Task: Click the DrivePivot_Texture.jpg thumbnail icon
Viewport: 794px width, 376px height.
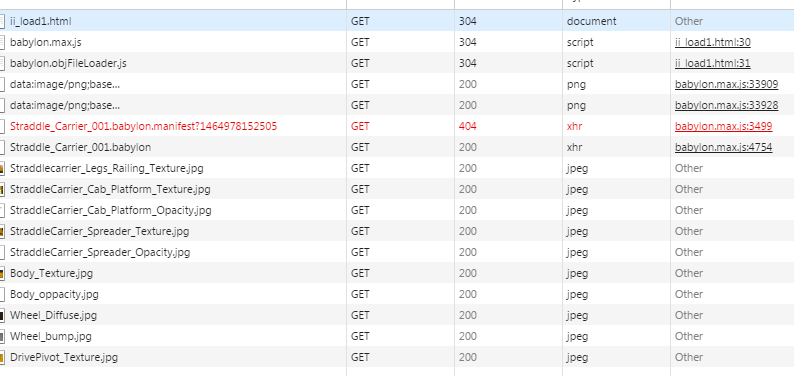Action: point(2,357)
